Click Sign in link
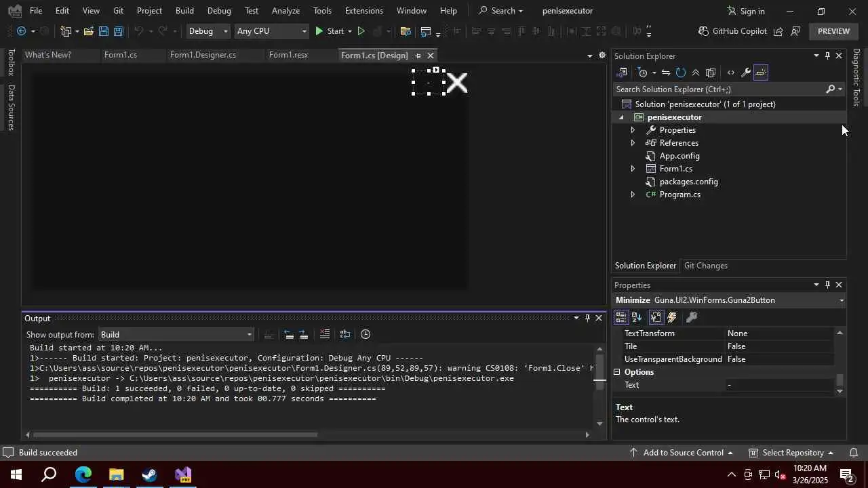The image size is (868, 488). (745, 11)
